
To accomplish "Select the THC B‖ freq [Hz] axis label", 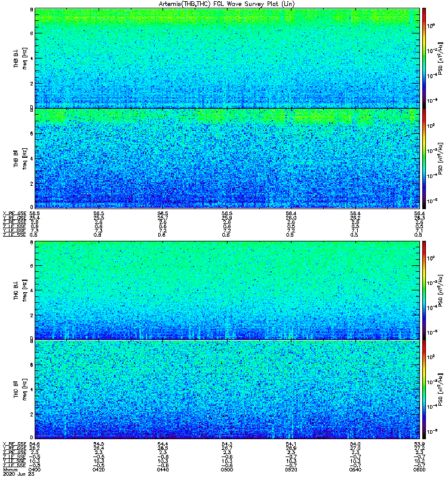I will tap(20, 390).
